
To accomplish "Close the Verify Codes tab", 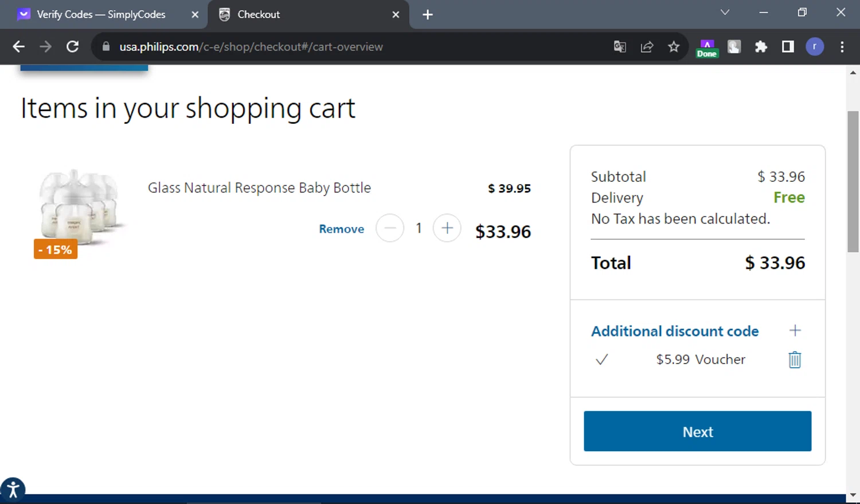I will [195, 15].
